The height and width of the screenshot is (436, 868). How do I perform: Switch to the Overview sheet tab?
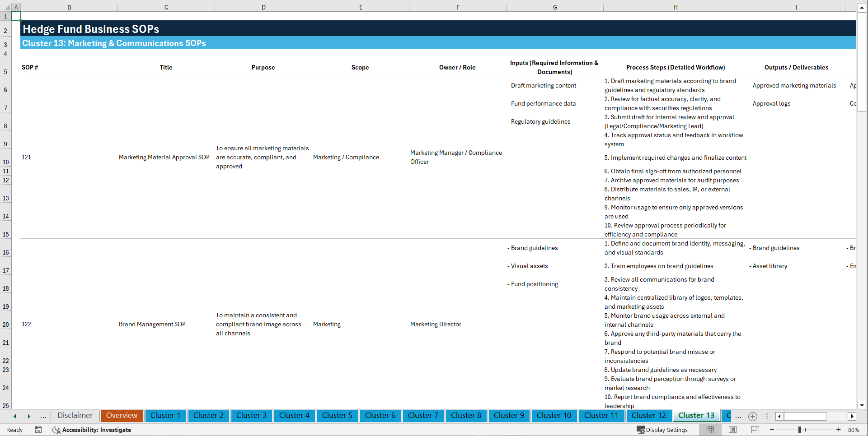[122, 416]
